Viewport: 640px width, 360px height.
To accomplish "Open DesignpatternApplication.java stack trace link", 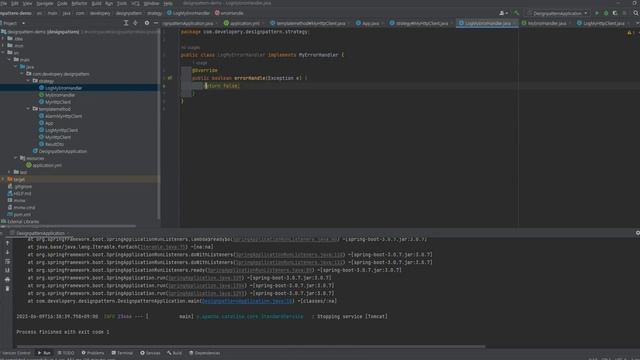I will [x=247, y=301].
